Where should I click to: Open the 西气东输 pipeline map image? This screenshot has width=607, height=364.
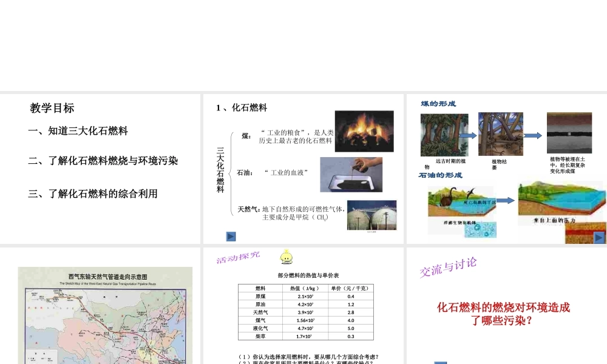click(105, 315)
